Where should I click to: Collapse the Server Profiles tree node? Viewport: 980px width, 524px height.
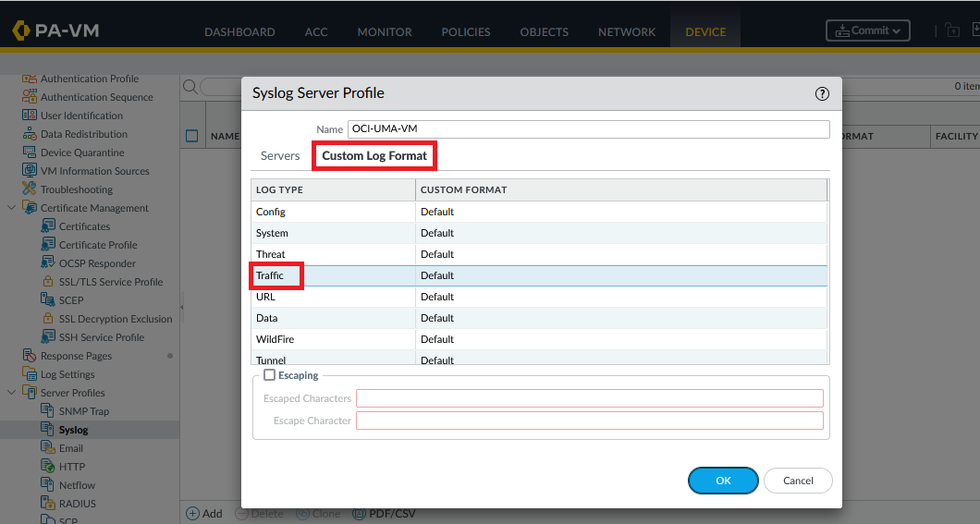click(x=11, y=393)
